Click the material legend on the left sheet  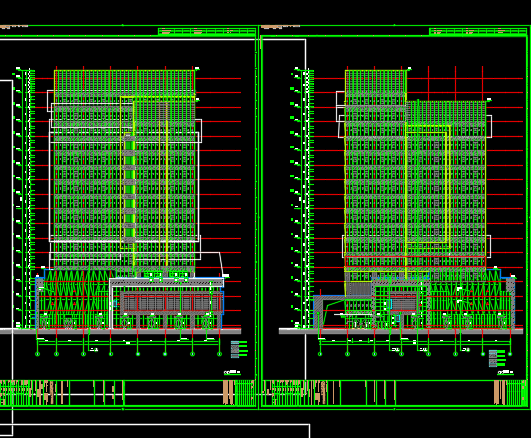[x=239, y=349]
